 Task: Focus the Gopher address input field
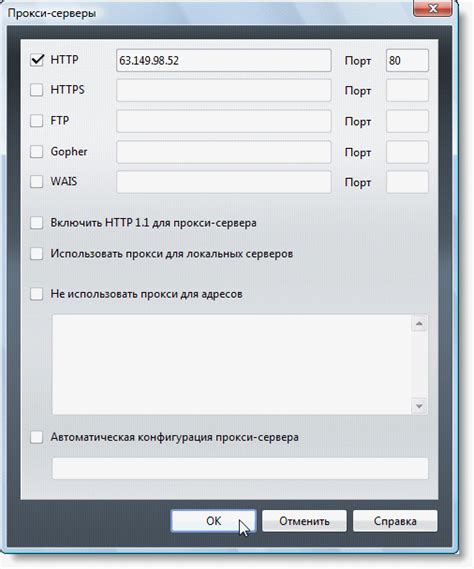(x=224, y=152)
